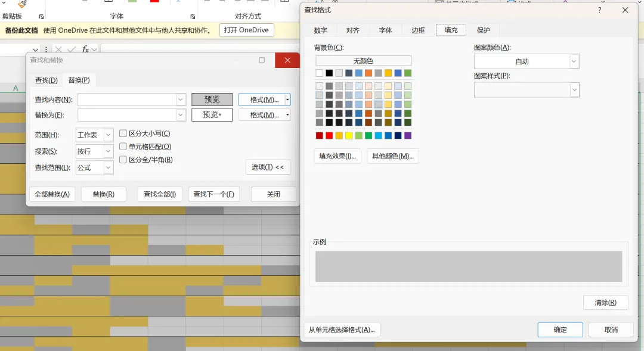Click 格式(M)... button in 替换为 row
Image resolution: width=644 pixels, height=351 pixels.
click(x=262, y=115)
